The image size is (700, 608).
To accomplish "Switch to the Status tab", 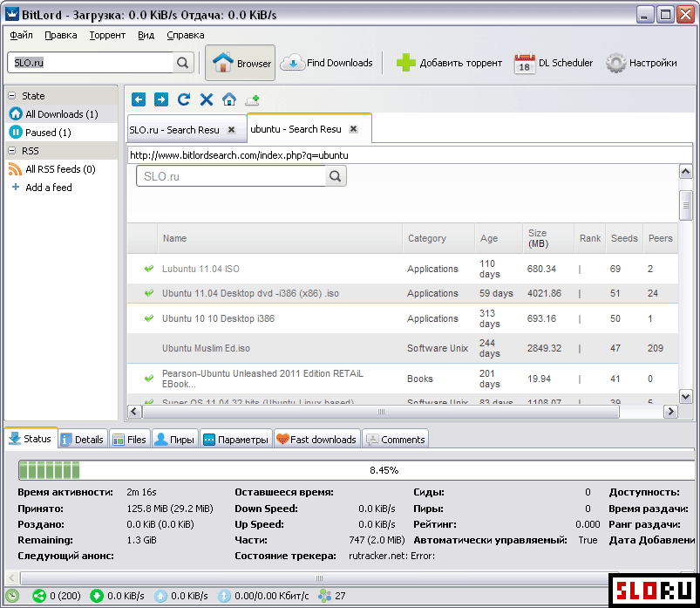I will tap(31, 439).
